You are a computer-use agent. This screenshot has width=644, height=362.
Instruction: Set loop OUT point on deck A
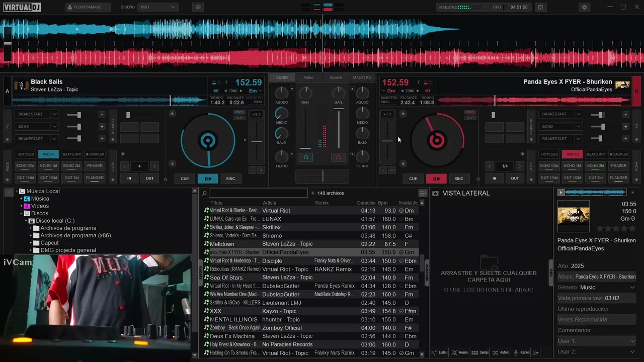(150, 178)
